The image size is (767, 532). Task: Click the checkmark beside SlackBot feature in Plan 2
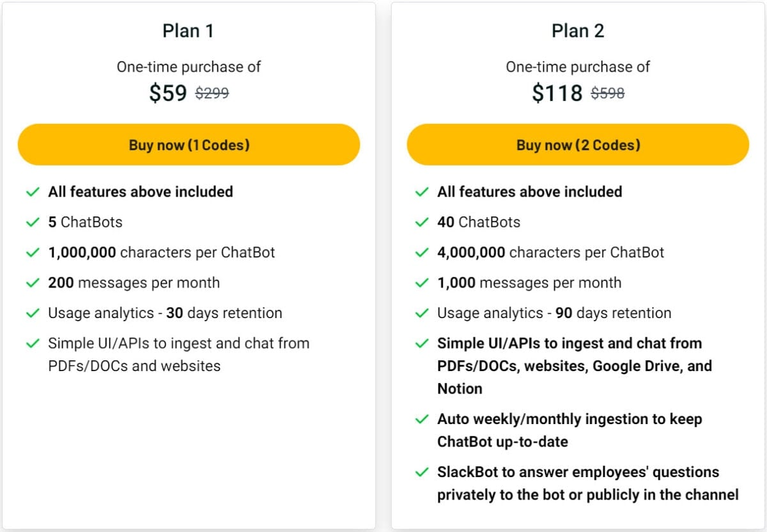pos(422,472)
